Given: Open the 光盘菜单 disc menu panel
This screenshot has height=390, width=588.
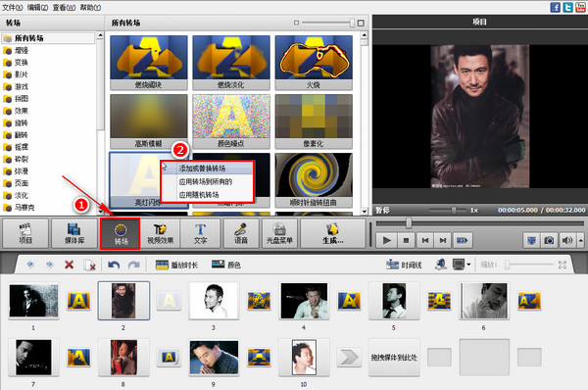Looking at the screenshot, I should (x=279, y=233).
